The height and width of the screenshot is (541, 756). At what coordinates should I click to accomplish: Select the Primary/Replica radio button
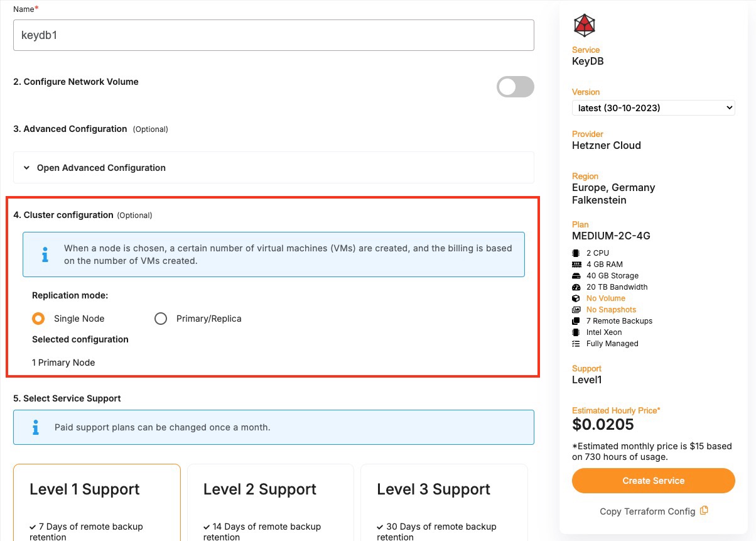pos(161,319)
